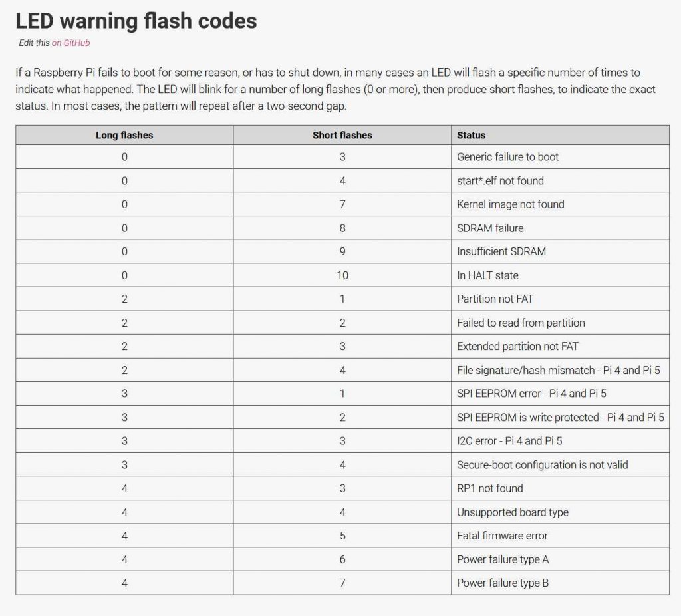This screenshot has height=616, width=681.
Task: Select 'File signature/hash mismatch' status cell
Action: 558,370
